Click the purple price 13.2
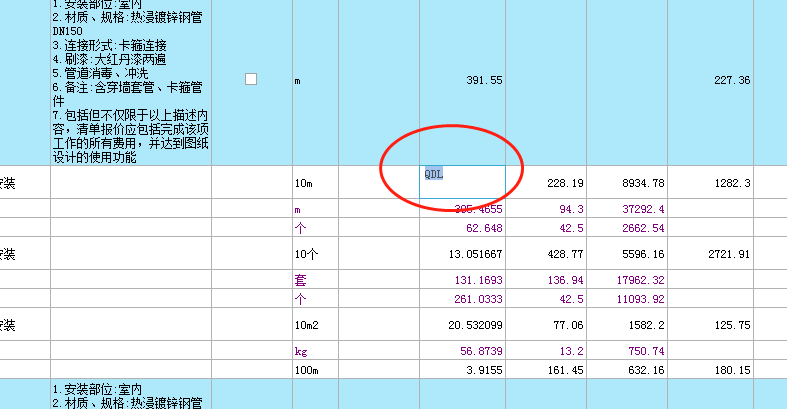Image resolution: width=787 pixels, height=409 pixels. pos(571,351)
